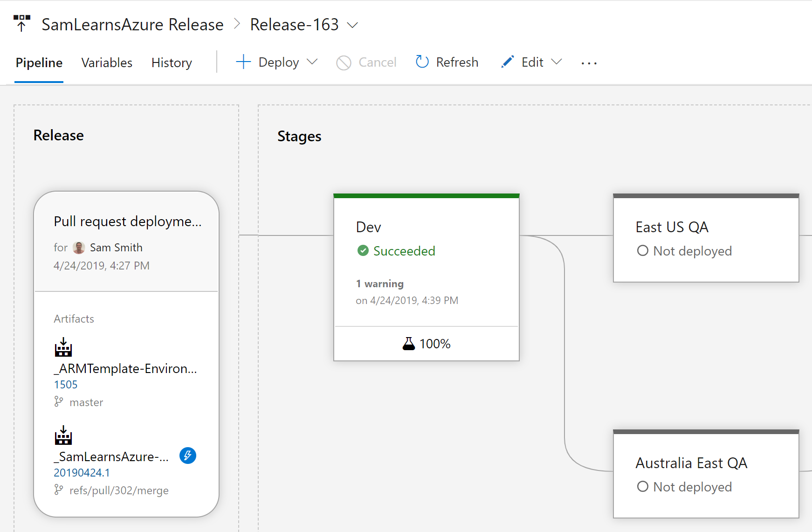Click Sam Smith's avatar picture

[x=79, y=248]
